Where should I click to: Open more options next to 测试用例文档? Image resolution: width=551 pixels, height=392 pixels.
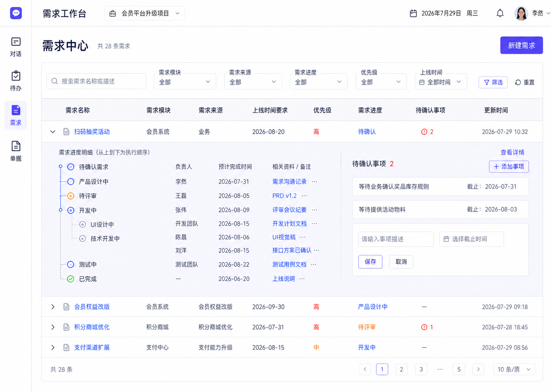coord(314,265)
